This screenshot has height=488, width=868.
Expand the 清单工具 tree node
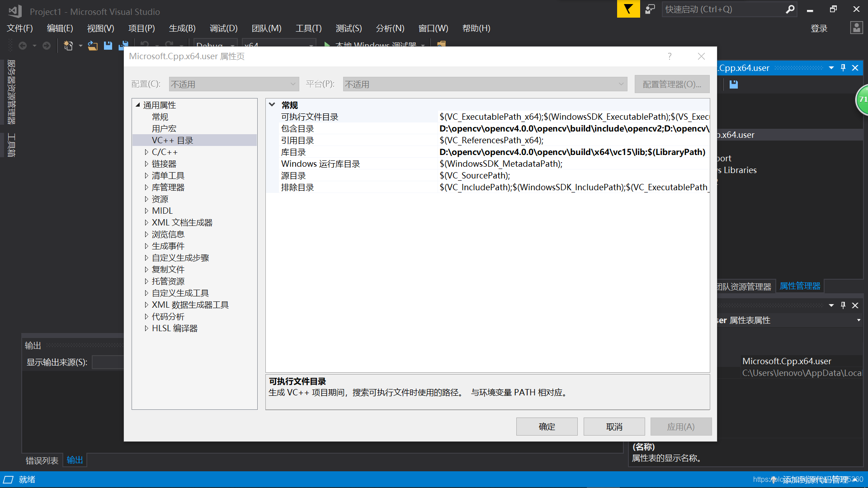click(x=146, y=176)
